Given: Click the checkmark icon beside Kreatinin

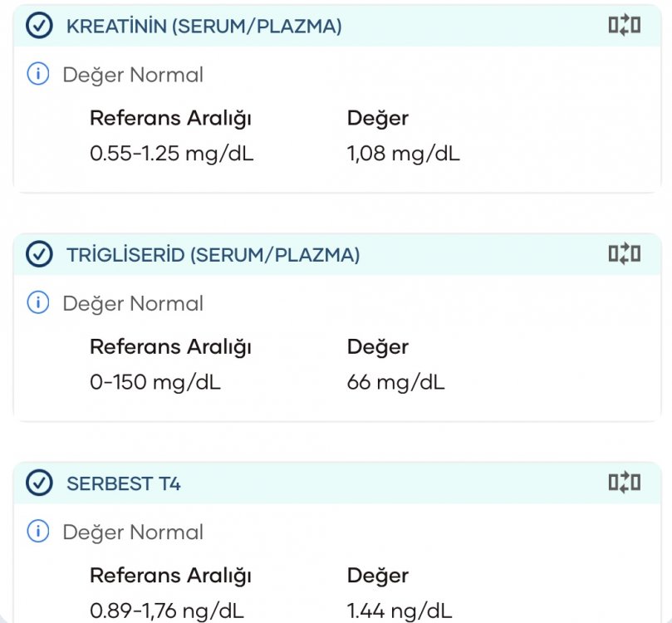Looking at the screenshot, I should (x=39, y=27).
